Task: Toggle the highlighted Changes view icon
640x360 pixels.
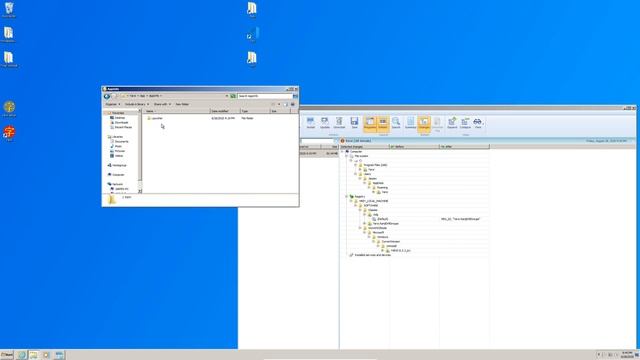Action: [x=424, y=123]
